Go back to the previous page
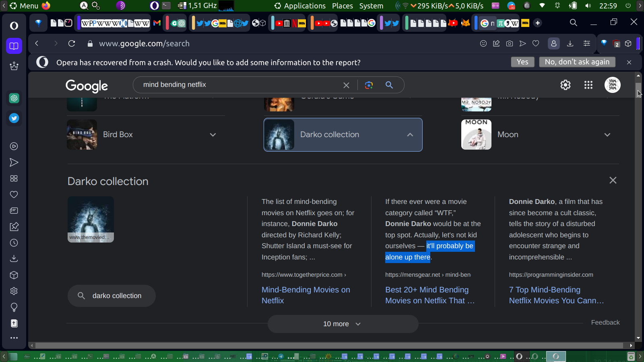 click(37, 43)
